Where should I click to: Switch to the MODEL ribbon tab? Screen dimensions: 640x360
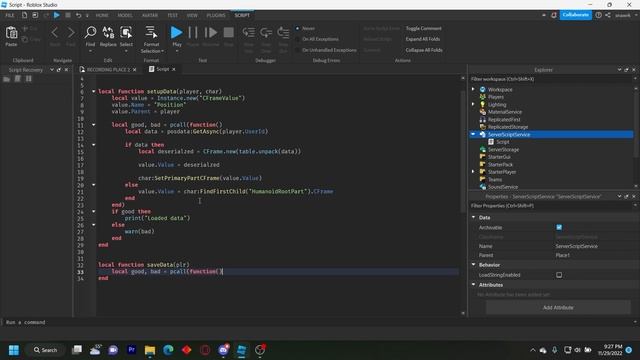click(125, 15)
